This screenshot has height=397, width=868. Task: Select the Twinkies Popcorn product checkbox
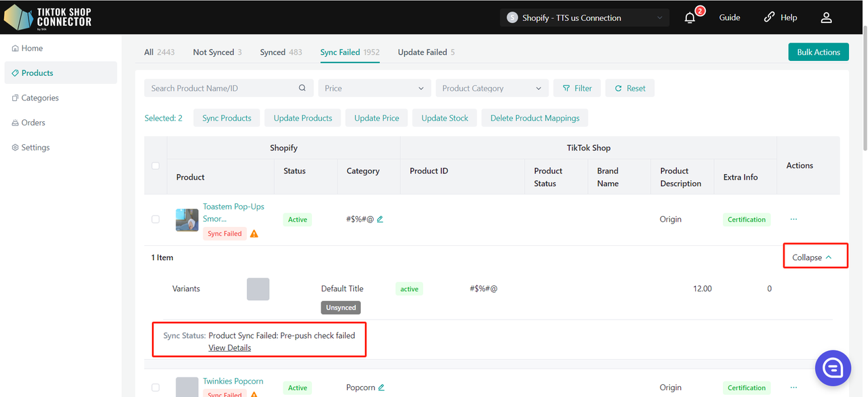(x=155, y=388)
